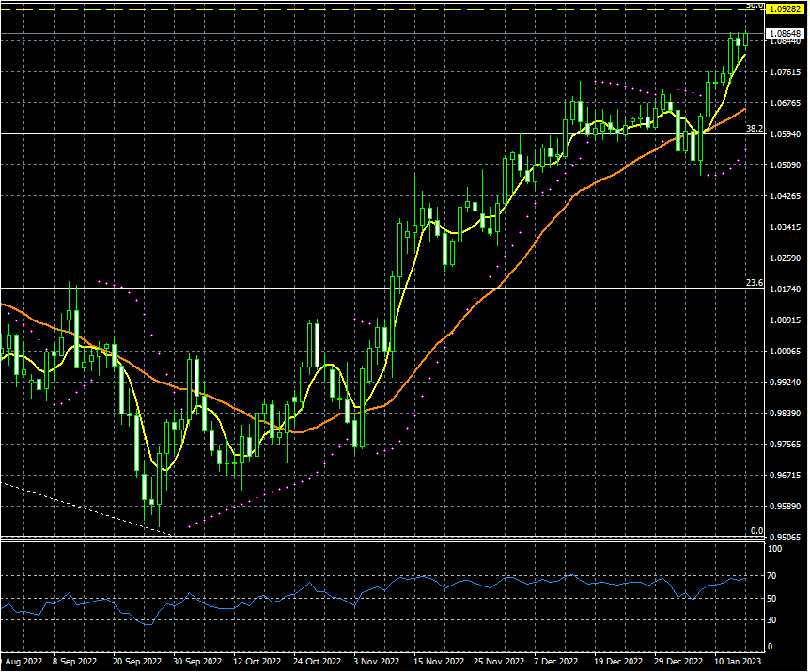Select the Fibonacci 23.6 level label
810x672 pixels.
pos(755,283)
